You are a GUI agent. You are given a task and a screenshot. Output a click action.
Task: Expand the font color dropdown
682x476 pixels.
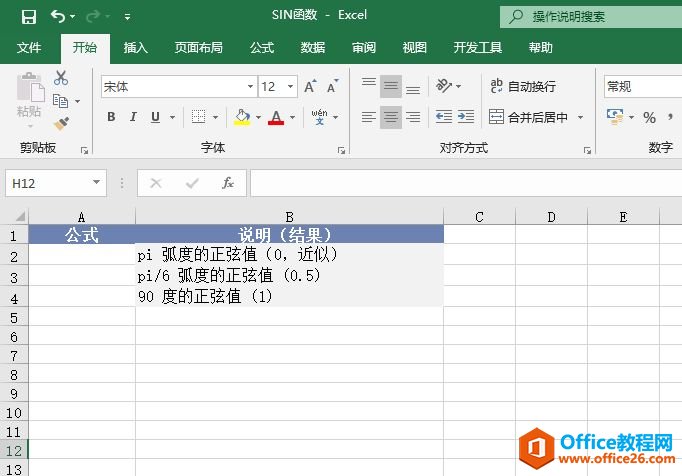292,117
